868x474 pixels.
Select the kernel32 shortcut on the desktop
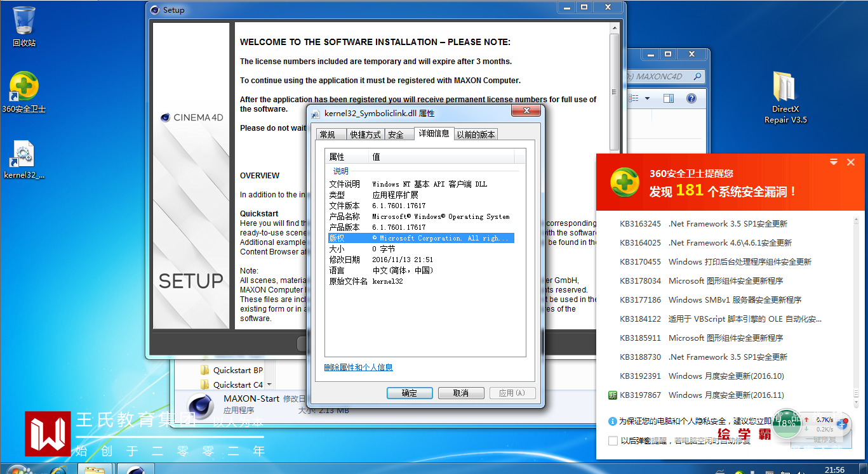24,159
